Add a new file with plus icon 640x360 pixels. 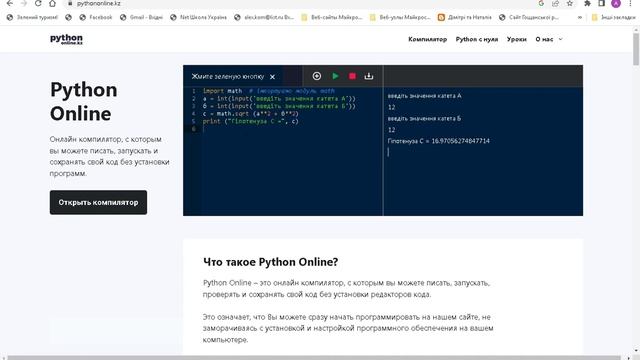(316, 76)
